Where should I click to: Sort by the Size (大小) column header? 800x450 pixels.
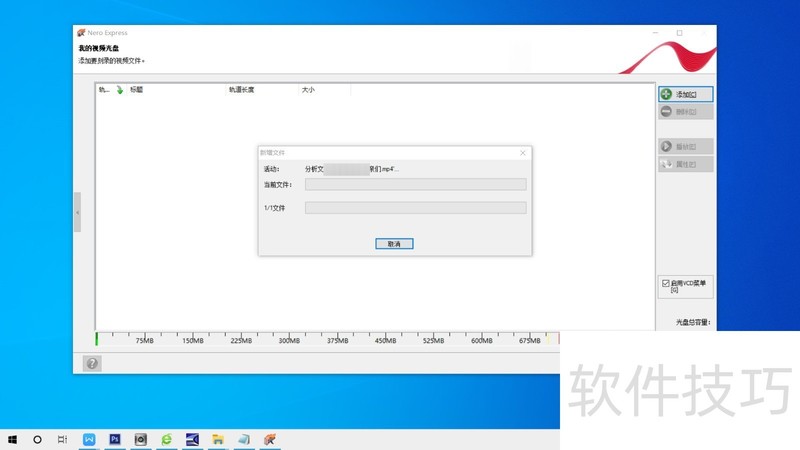308,90
